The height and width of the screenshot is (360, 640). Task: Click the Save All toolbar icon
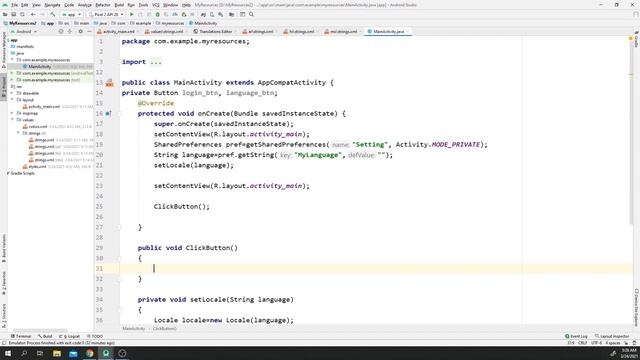(13, 14)
